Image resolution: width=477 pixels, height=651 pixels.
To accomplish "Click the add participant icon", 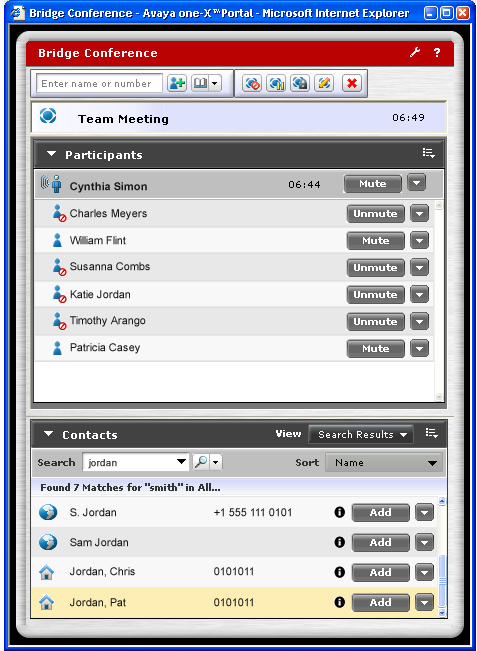I will 177,83.
